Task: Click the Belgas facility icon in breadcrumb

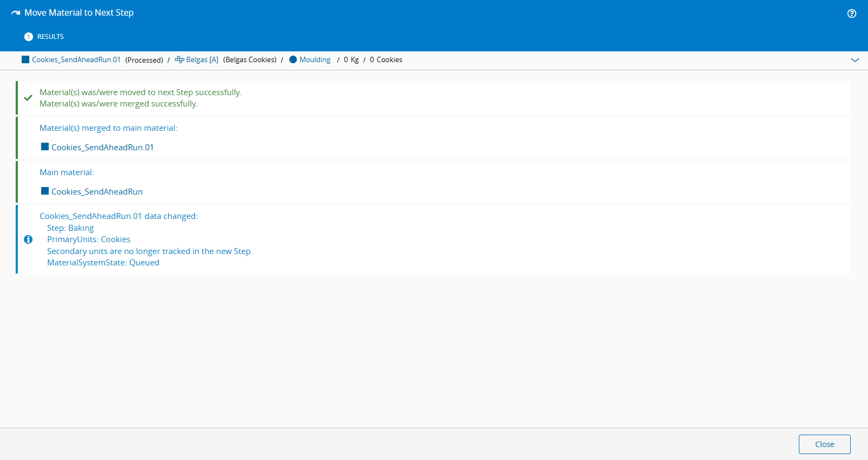Action: 180,59
